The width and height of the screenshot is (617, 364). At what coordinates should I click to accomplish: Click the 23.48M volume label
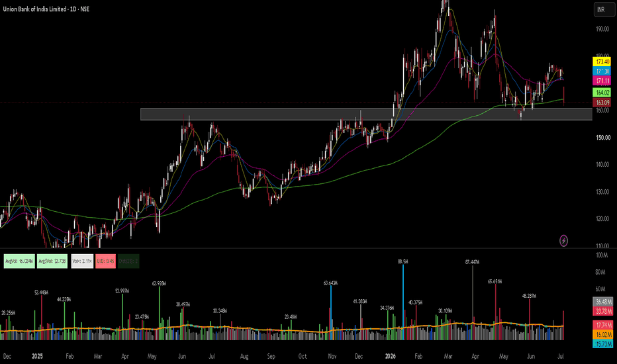click(x=291, y=317)
